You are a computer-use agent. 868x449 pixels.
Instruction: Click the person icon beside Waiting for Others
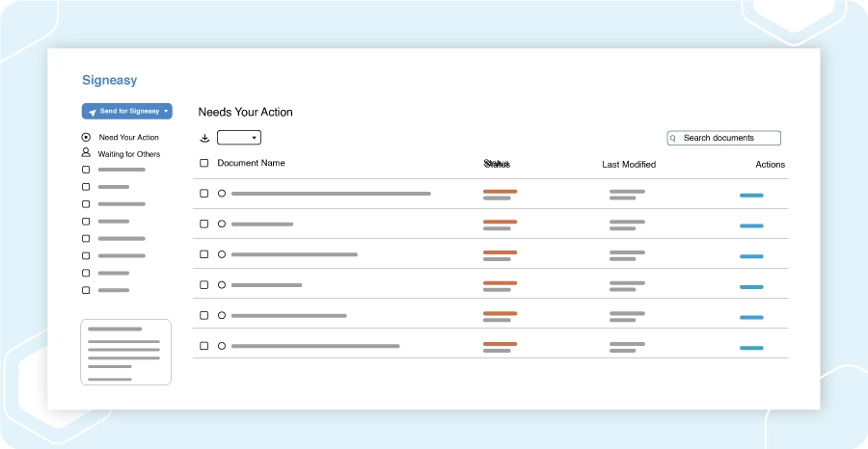click(86, 152)
